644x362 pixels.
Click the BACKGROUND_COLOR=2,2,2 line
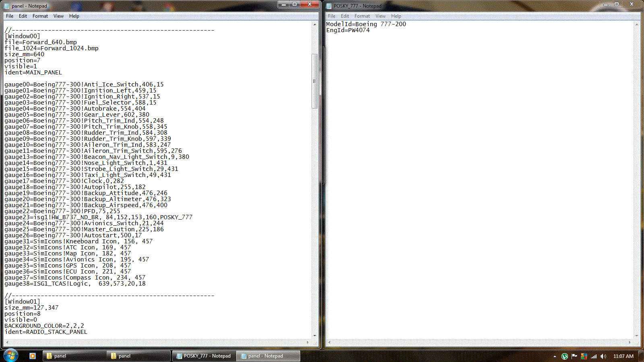[44, 326]
